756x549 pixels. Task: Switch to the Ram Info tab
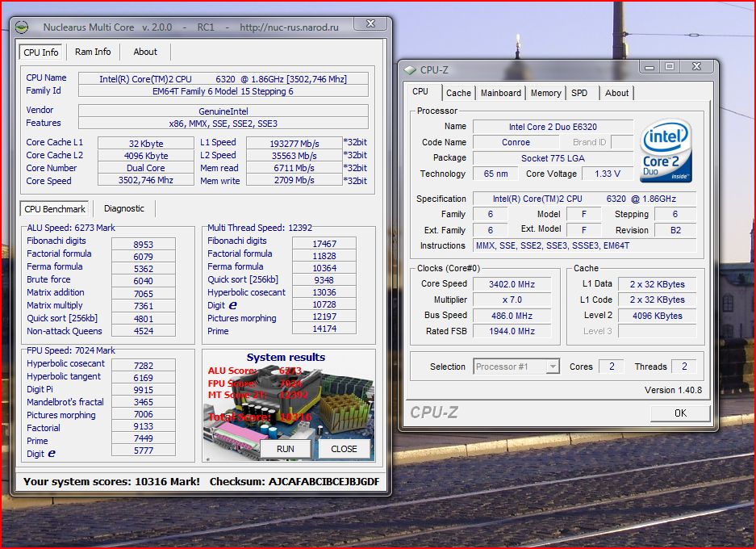(x=93, y=52)
